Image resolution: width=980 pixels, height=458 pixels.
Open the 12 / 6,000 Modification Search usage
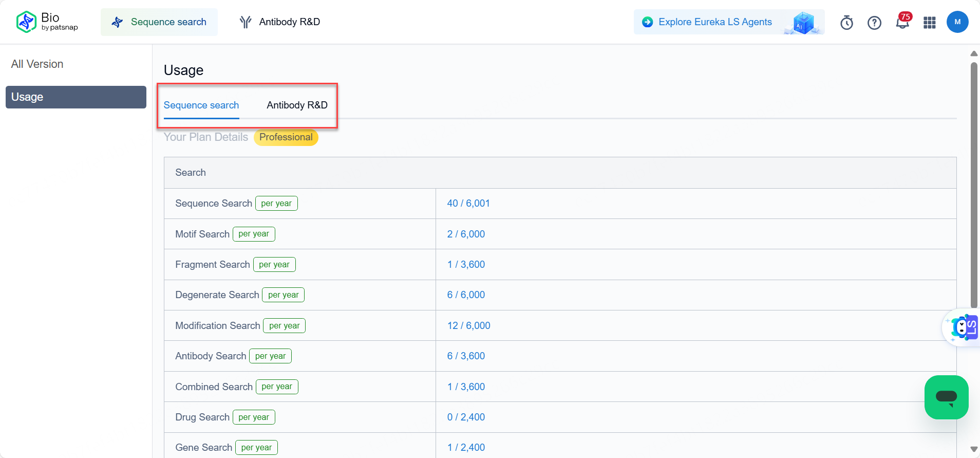pyautogui.click(x=468, y=326)
